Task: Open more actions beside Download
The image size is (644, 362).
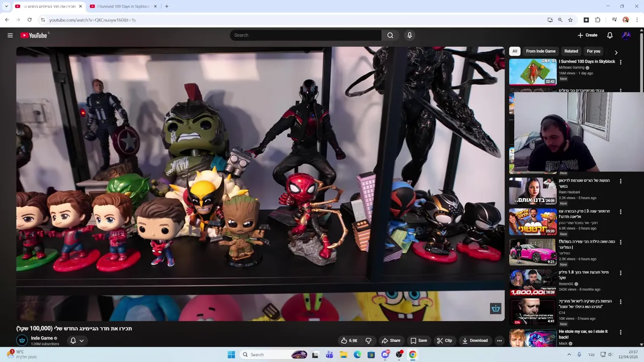Action: [x=499, y=340]
